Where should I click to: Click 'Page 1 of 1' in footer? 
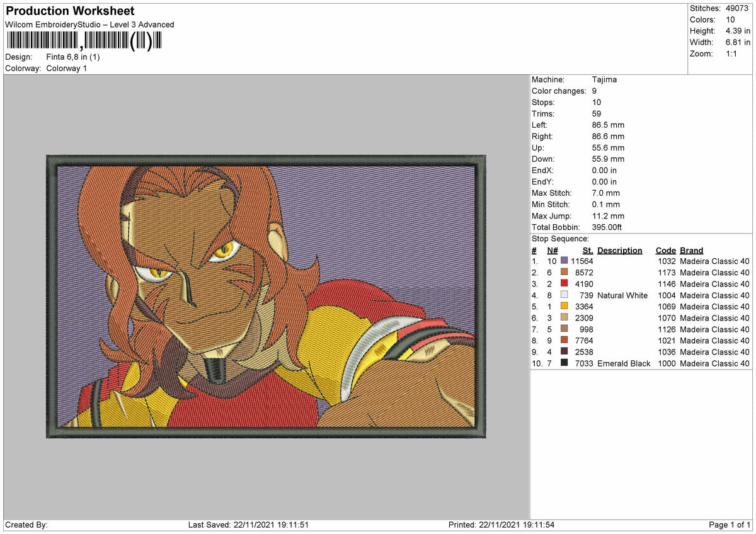pos(730,525)
